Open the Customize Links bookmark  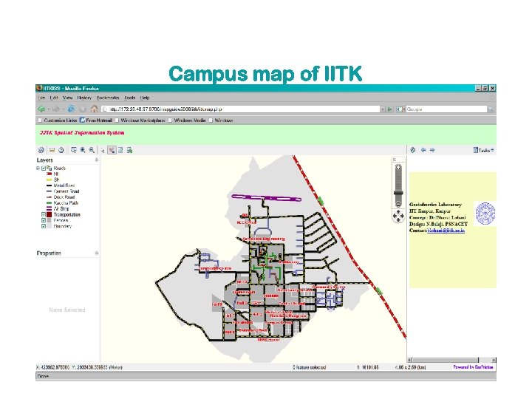click(x=58, y=120)
